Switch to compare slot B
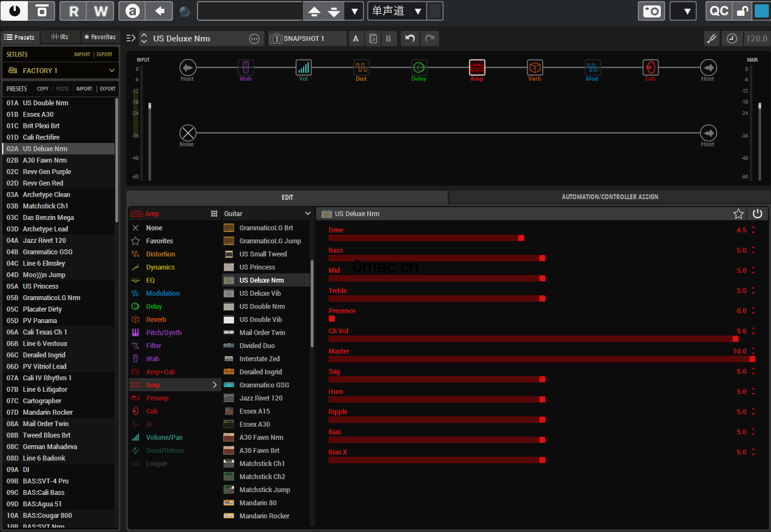The width and height of the screenshot is (771, 532). [x=389, y=38]
